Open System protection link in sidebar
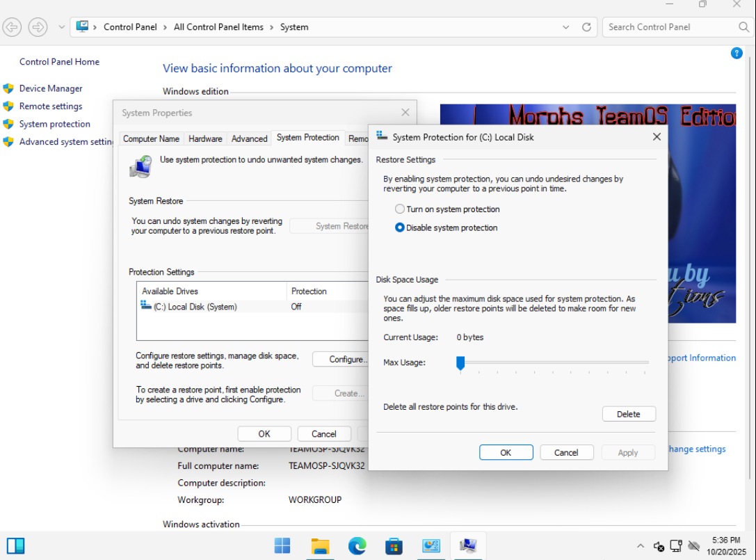 click(54, 124)
